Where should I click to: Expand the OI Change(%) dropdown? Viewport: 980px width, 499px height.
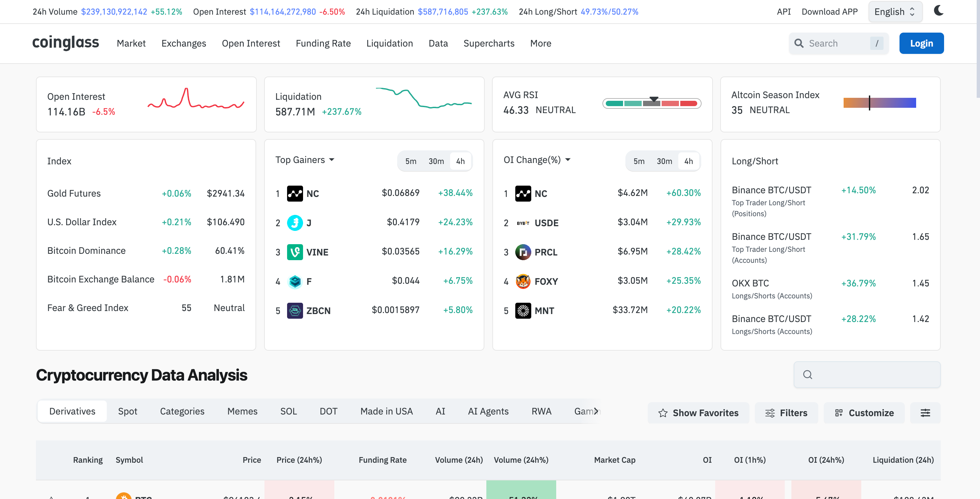(537, 160)
